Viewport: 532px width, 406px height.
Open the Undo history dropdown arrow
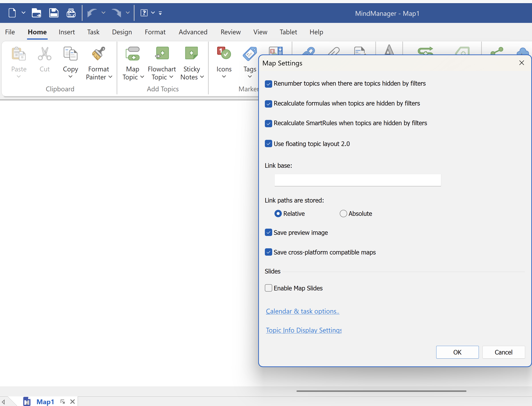tap(103, 12)
